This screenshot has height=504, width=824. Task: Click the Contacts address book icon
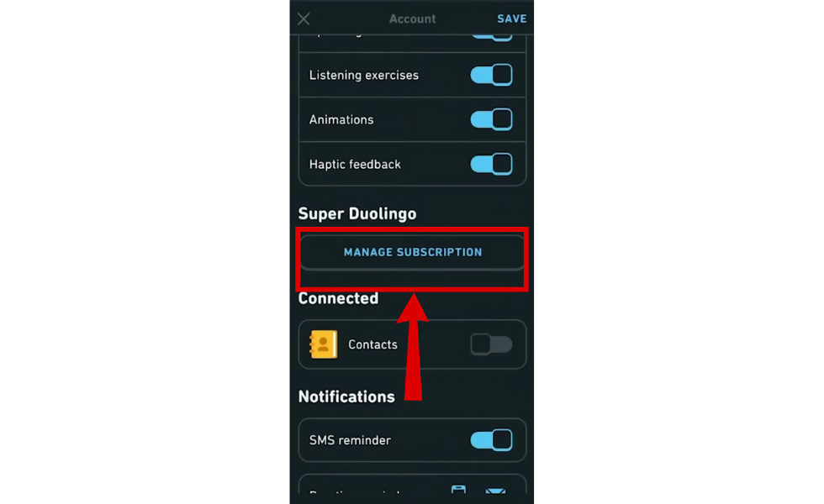click(323, 344)
